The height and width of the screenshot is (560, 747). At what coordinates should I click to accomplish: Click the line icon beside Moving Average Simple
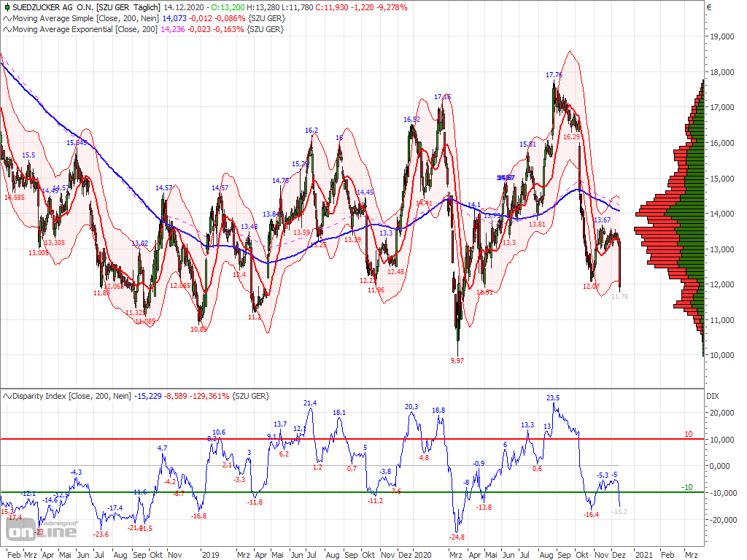pos(7,18)
